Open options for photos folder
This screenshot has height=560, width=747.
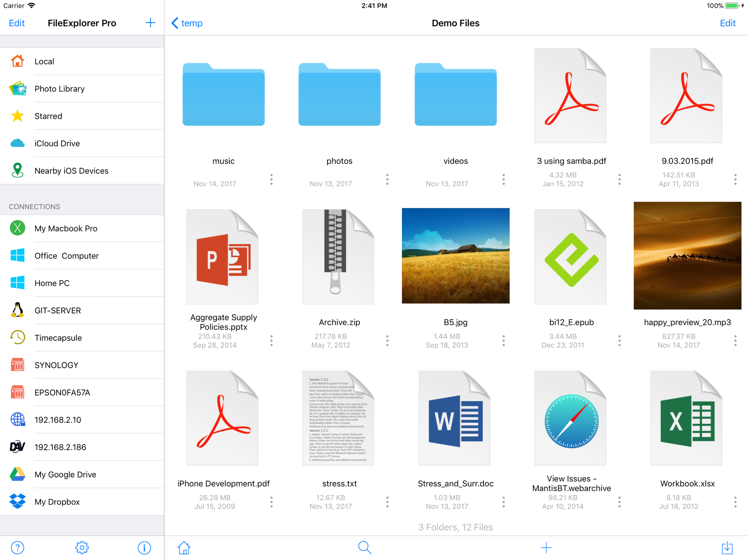coord(387,179)
